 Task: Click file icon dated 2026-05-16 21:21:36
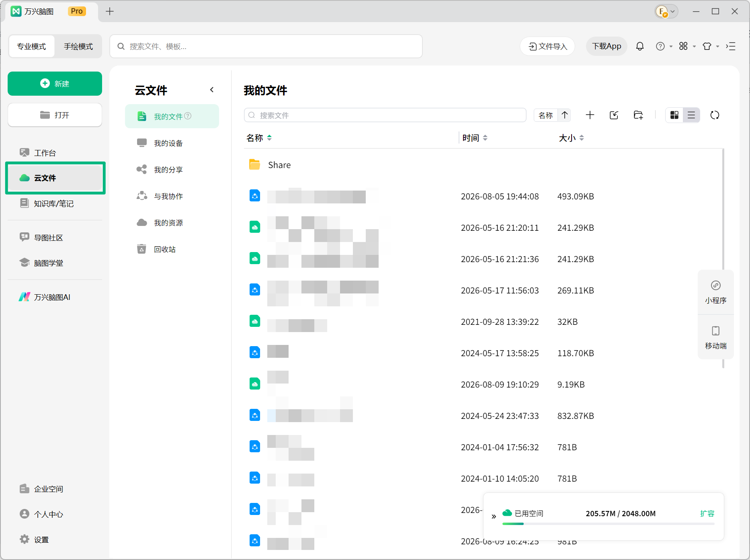point(255,258)
